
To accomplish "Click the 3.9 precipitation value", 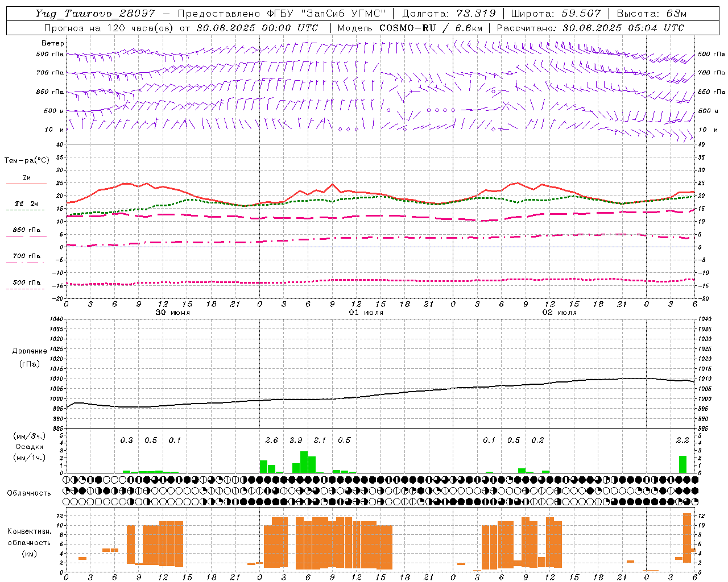I will (296, 440).
